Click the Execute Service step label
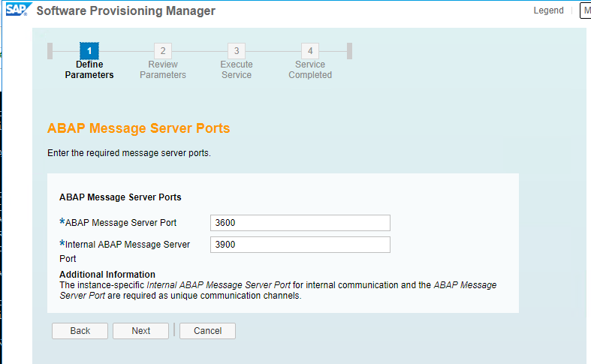 [x=237, y=70]
